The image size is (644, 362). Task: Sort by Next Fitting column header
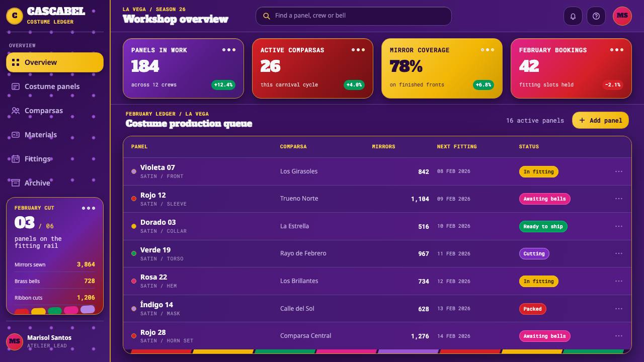coord(457,147)
